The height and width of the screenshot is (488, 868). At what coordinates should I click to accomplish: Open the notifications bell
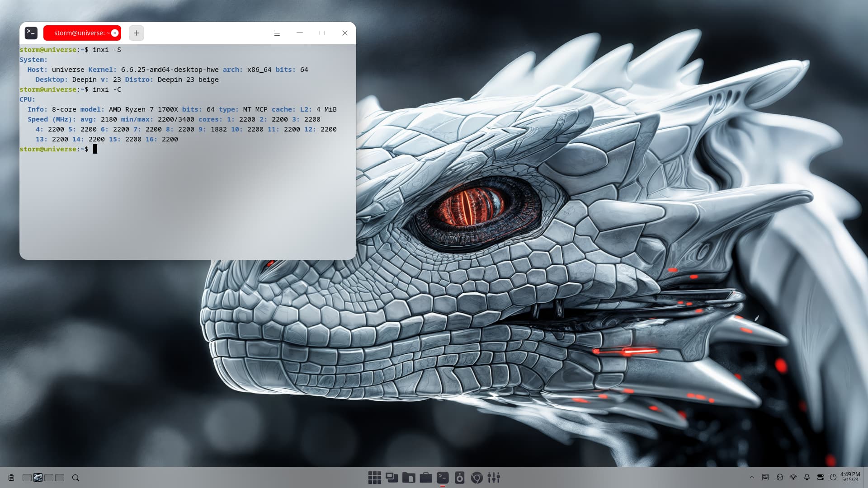coord(807,477)
